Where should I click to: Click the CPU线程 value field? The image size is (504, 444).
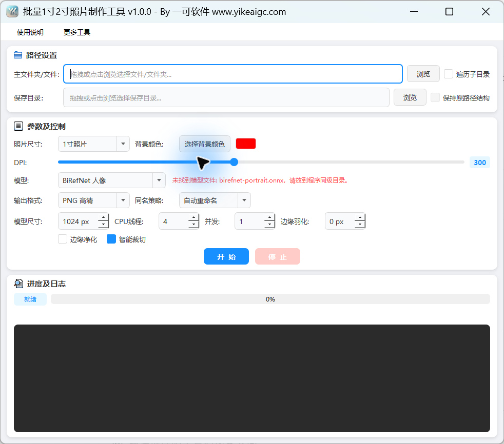pyautogui.click(x=174, y=221)
